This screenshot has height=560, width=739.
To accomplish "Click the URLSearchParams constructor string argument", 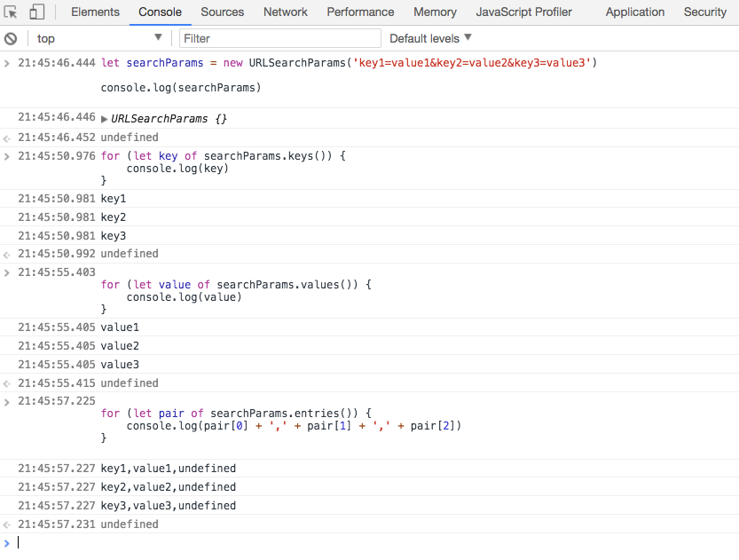I will click(472, 63).
